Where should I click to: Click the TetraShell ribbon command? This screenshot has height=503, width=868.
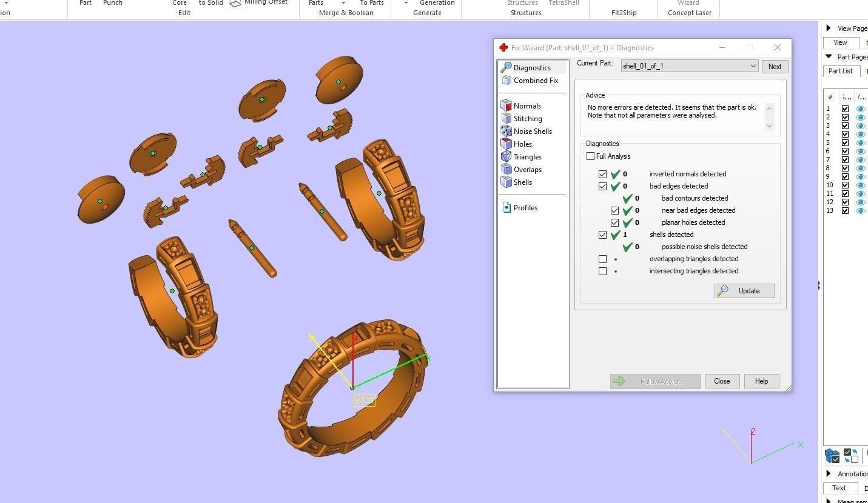tap(564, 3)
